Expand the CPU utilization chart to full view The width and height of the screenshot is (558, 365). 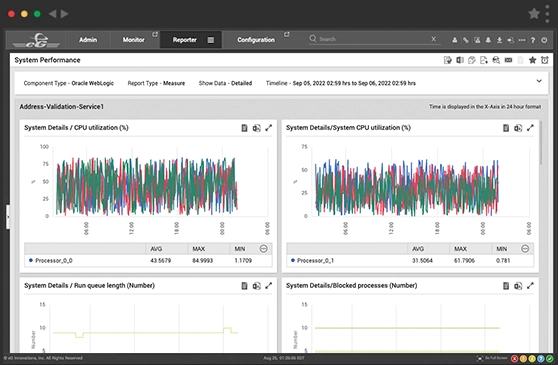268,128
